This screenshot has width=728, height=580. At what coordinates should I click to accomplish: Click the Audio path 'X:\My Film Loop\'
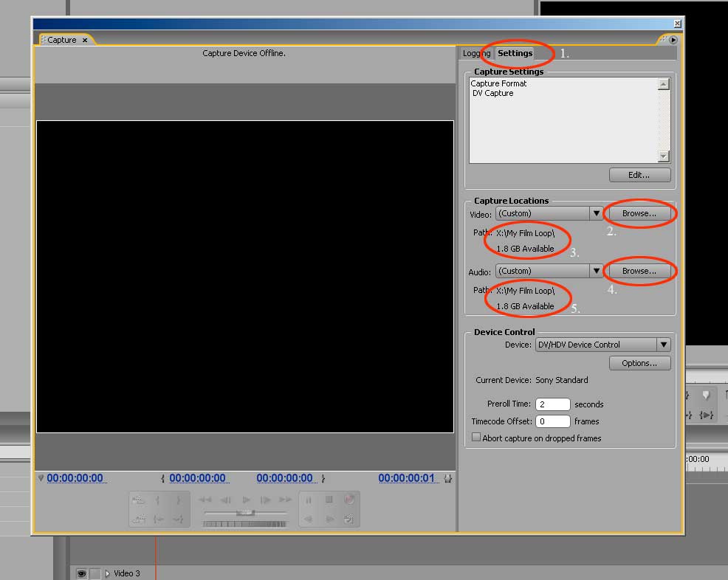[x=525, y=291]
